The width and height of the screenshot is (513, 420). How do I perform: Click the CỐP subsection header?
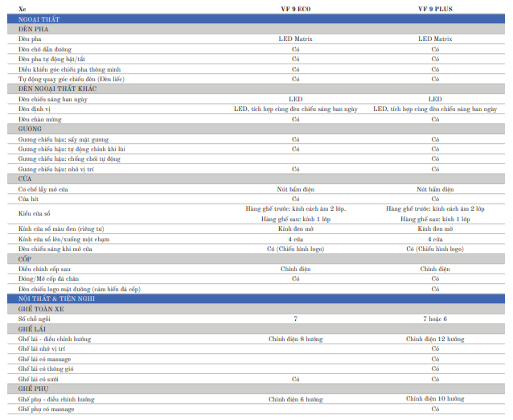[26, 259]
